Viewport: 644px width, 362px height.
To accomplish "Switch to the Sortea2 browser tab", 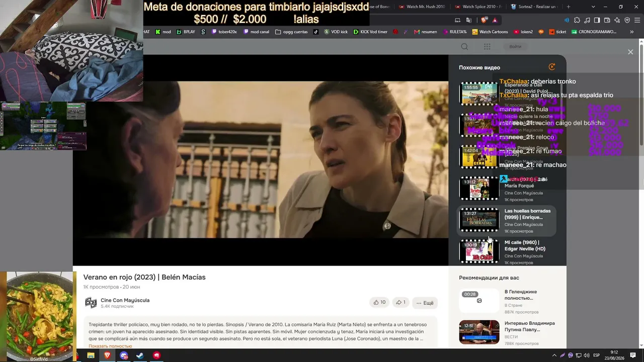I will (x=533, y=7).
